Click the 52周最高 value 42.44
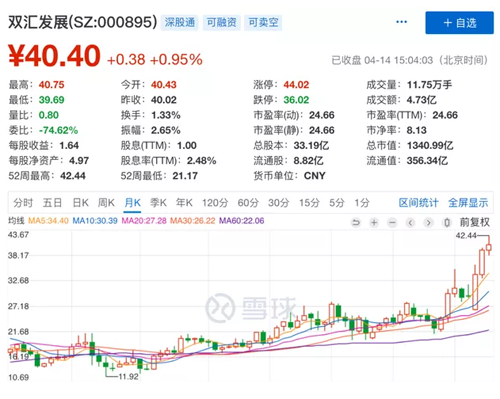The width and height of the screenshot is (500, 399). [x=73, y=176]
